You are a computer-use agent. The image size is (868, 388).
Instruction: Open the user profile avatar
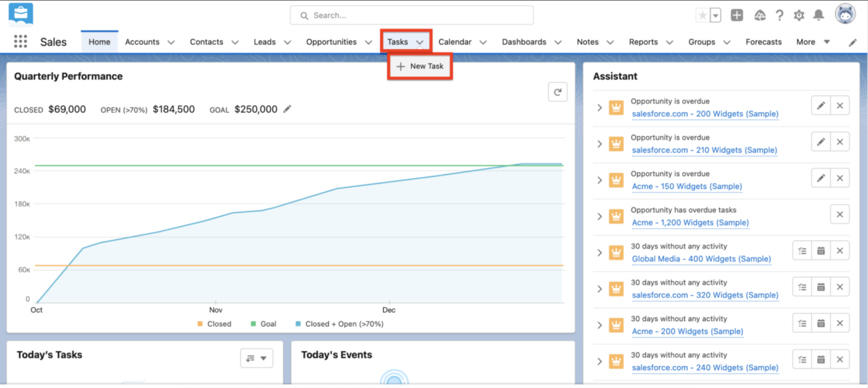[x=845, y=14]
